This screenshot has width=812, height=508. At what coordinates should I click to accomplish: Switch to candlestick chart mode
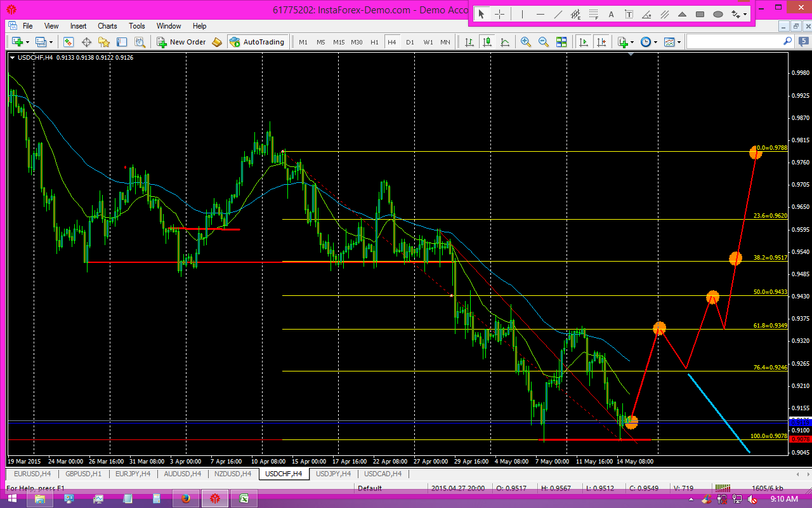pos(487,41)
